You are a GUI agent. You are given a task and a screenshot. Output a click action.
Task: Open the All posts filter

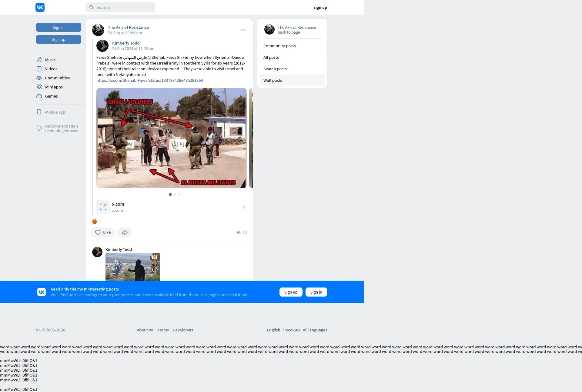click(271, 57)
